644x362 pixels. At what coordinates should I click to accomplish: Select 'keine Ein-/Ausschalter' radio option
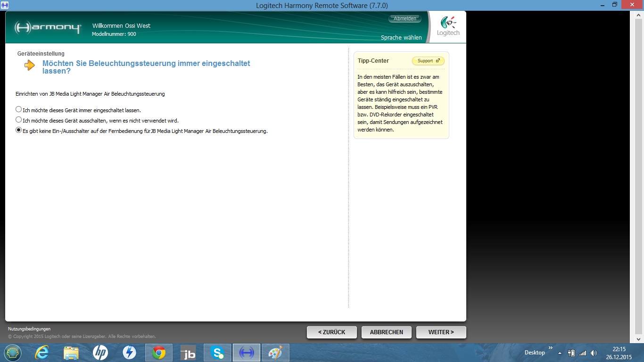pos(19,131)
